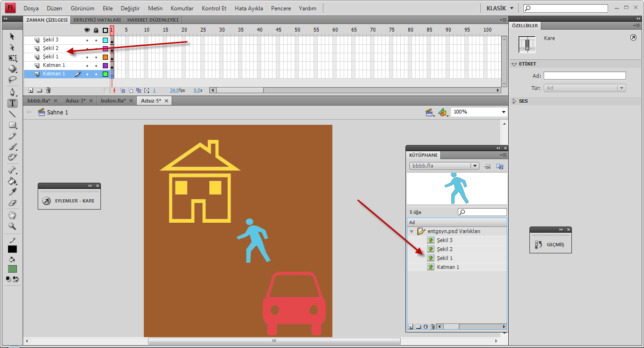Open the Değiştir menu
This screenshot has height=348, width=644.
pyautogui.click(x=130, y=8)
